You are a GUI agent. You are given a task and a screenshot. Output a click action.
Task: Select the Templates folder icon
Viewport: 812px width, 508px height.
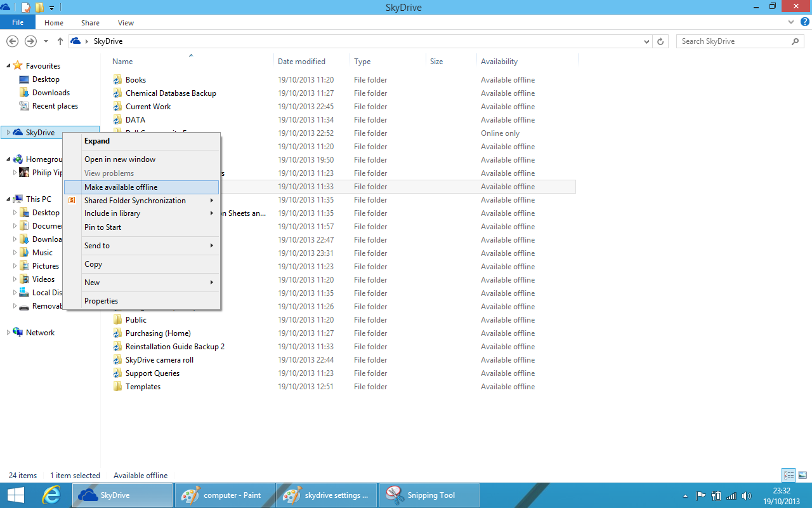117,387
